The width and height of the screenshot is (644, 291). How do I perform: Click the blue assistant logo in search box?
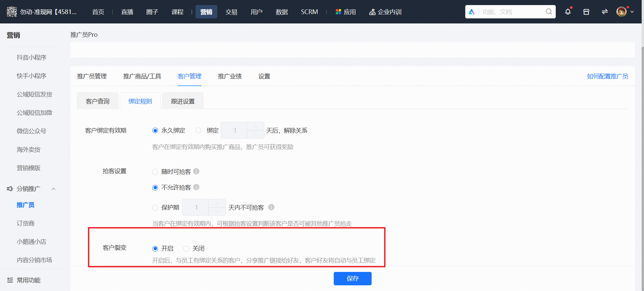tap(472, 12)
